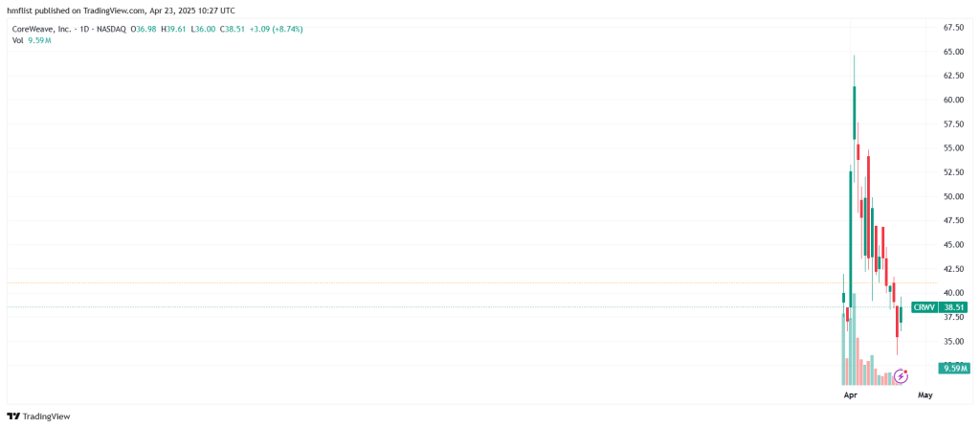Screen dimensions: 980x428
Task: Open the TradingView wordmark link at bottom
Action: click(46, 417)
